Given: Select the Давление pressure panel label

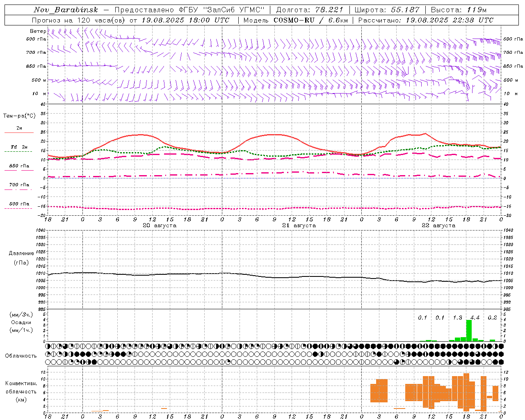Looking at the screenshot, I should 21,253.
